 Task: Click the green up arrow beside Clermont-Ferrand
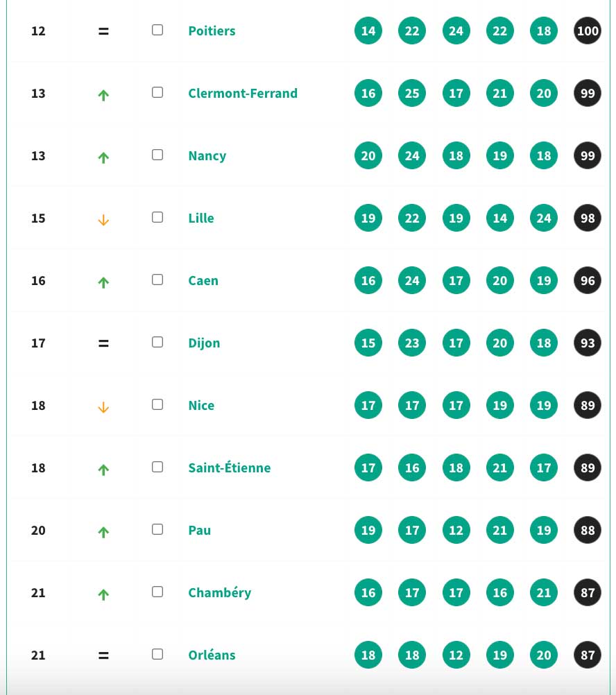point(103,95)
